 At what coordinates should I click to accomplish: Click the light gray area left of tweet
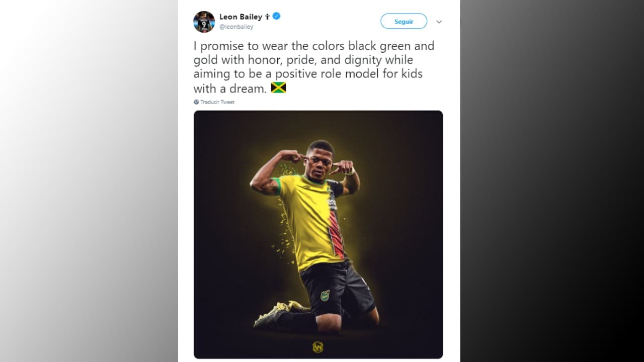coord(89,181)
